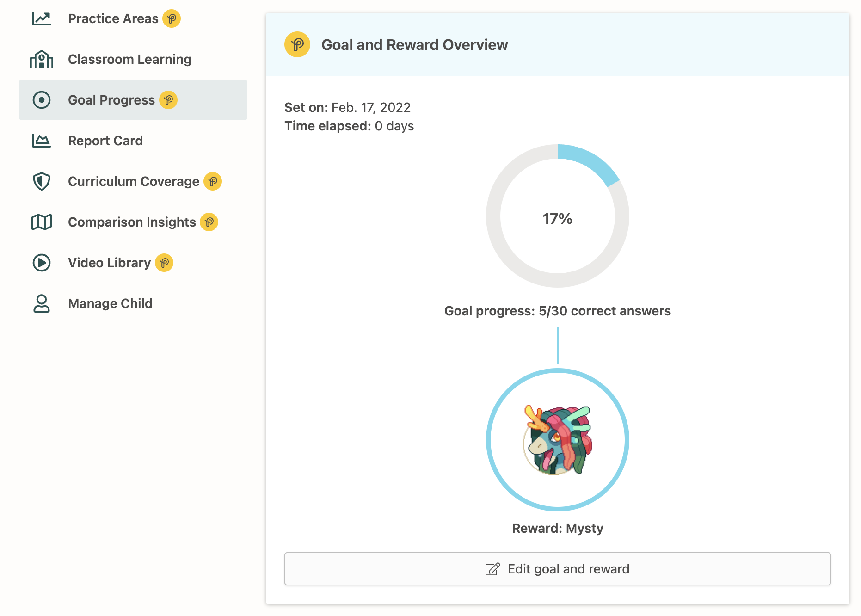Image resolution: width=861 pixels, height=616 pixels.
Task: Click the premium badge beside Comparison Insights
Action: click(x=209, y=222)
